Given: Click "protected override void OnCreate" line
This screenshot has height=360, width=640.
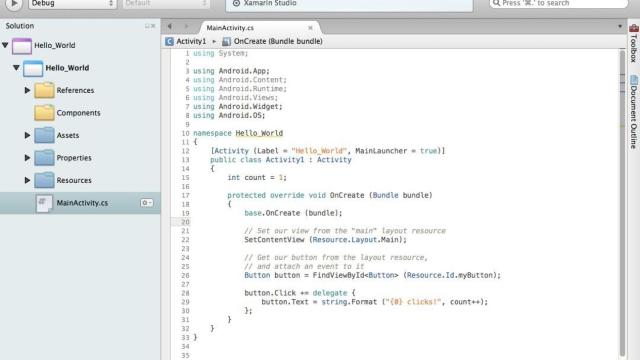Looking at the screenshot, I should (x=330, y=196).
